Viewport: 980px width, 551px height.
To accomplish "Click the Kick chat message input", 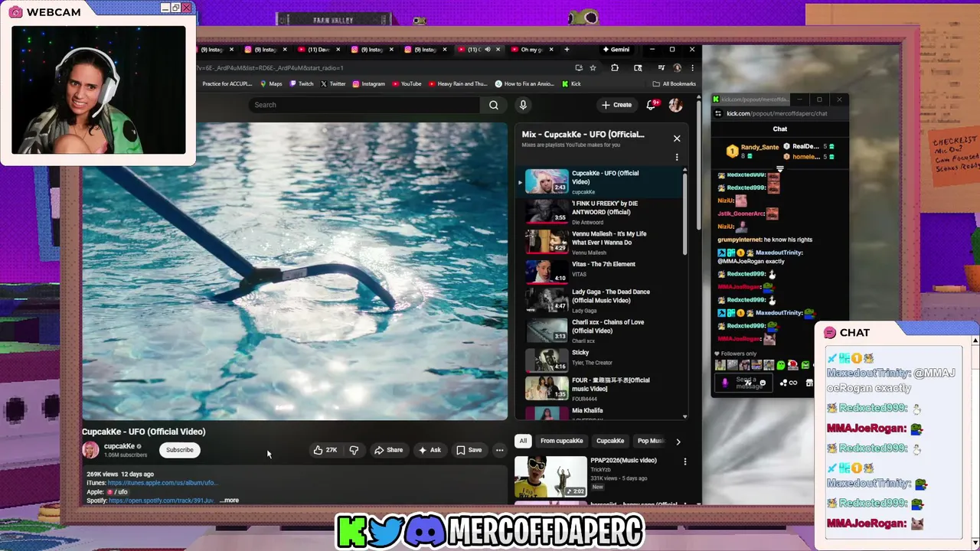I will (x=744, y=383).
